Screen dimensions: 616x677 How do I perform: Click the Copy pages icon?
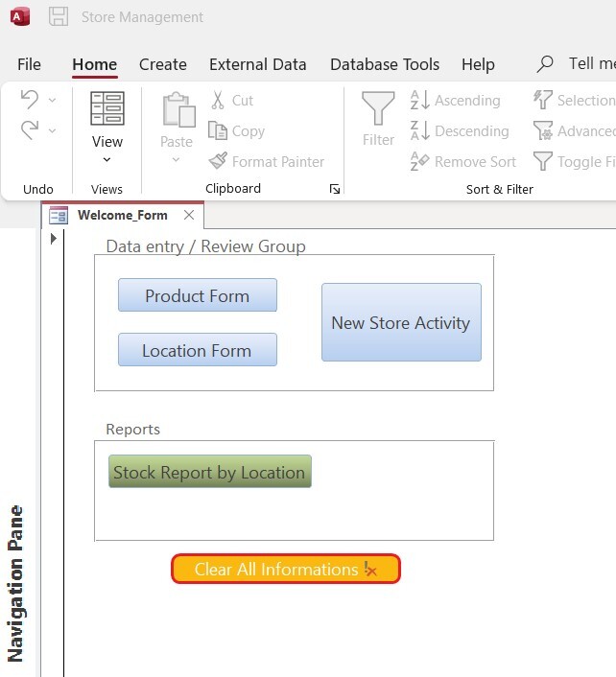pos(217,130)
